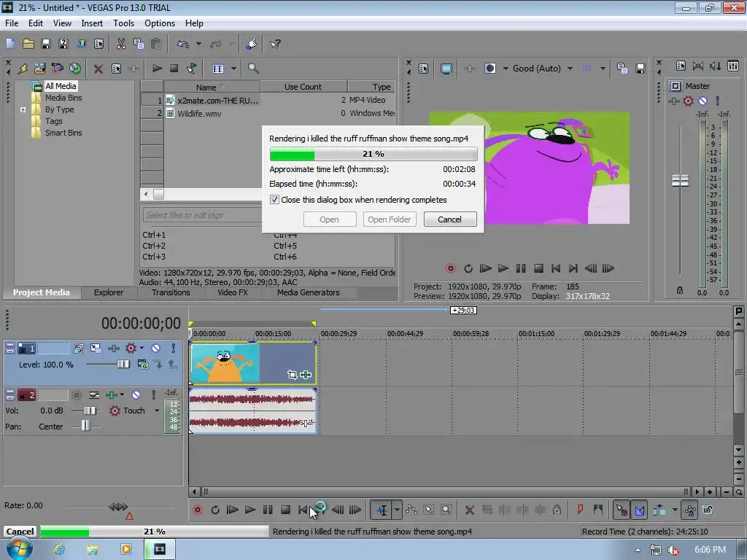Switch to the Transitions tab
Screen dimensions: 747x560
[x=171, y=292]
